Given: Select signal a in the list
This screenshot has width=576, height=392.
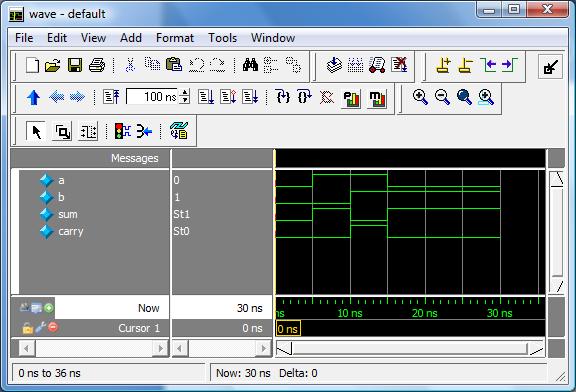Looking at the screenshot, I should (x=61, y=180).
